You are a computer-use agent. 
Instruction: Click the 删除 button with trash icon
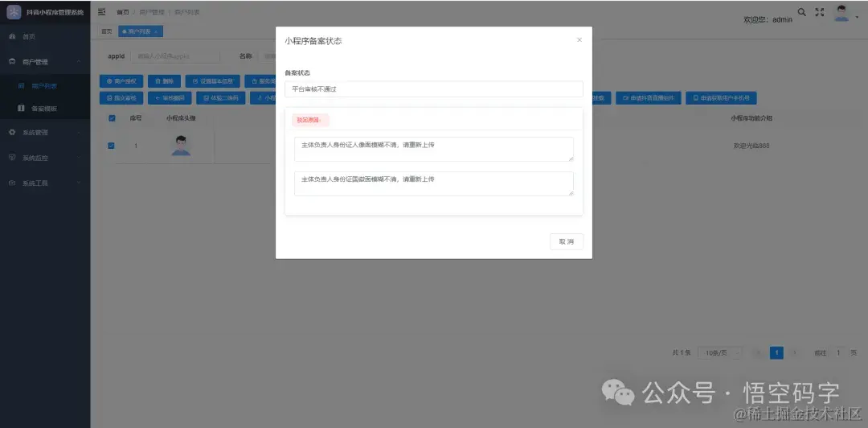(165, 81)
